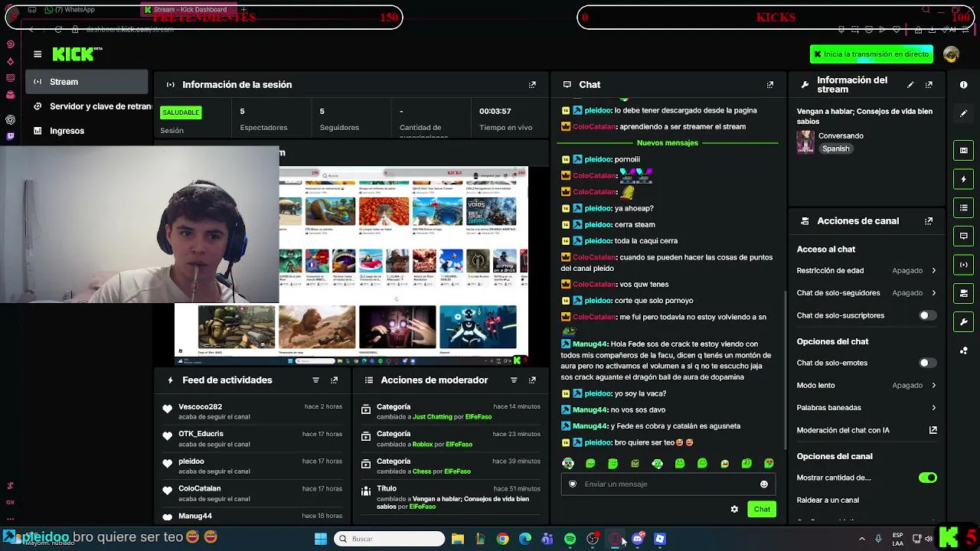Open the info icon in the right toolbar
The height and width of the screenshot is (551, 980).
[964, 85]
